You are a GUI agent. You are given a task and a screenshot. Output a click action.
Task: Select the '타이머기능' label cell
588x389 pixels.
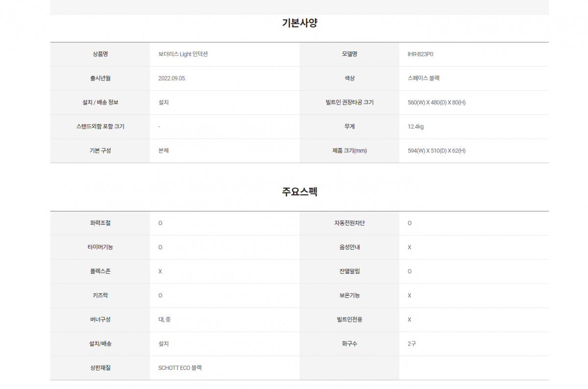[x=100, y=247]
